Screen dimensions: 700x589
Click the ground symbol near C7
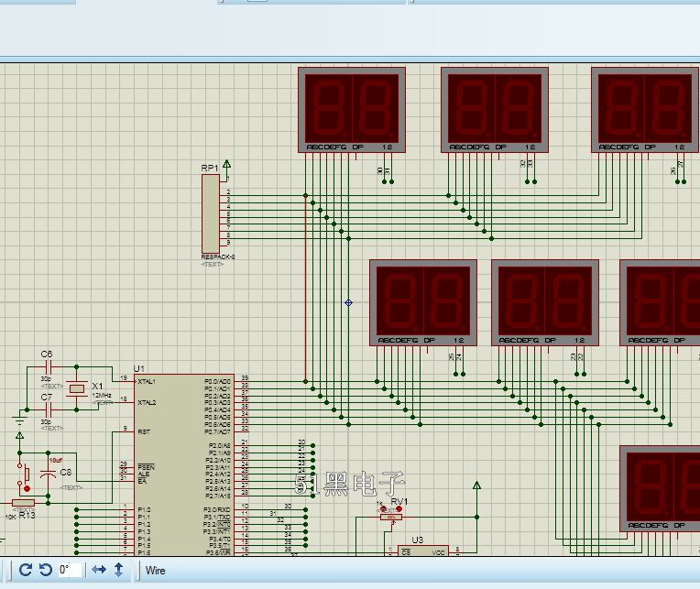[x=19, y=420]
